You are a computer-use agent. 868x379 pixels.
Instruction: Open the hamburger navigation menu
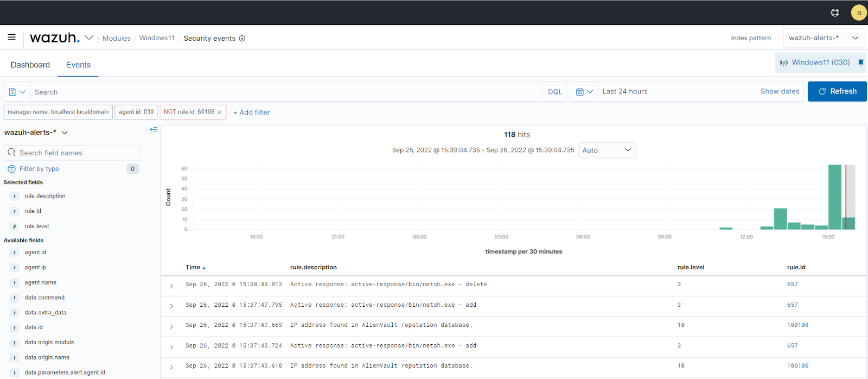[x=11, y=37]
